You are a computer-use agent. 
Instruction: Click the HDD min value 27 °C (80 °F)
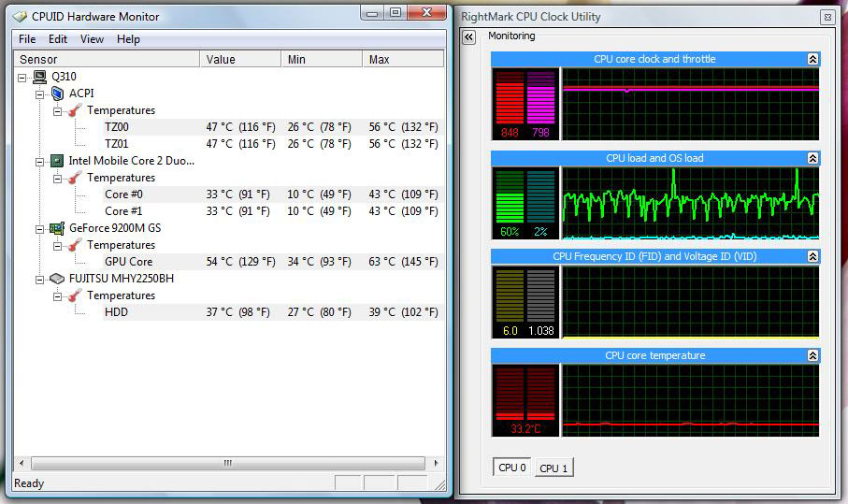click(x=319, y=312)
